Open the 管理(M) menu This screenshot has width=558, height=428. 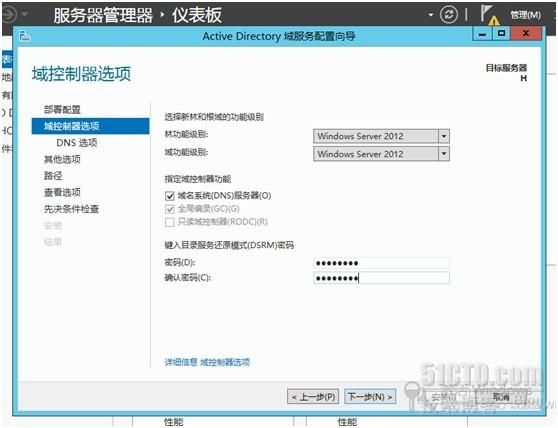525,15
